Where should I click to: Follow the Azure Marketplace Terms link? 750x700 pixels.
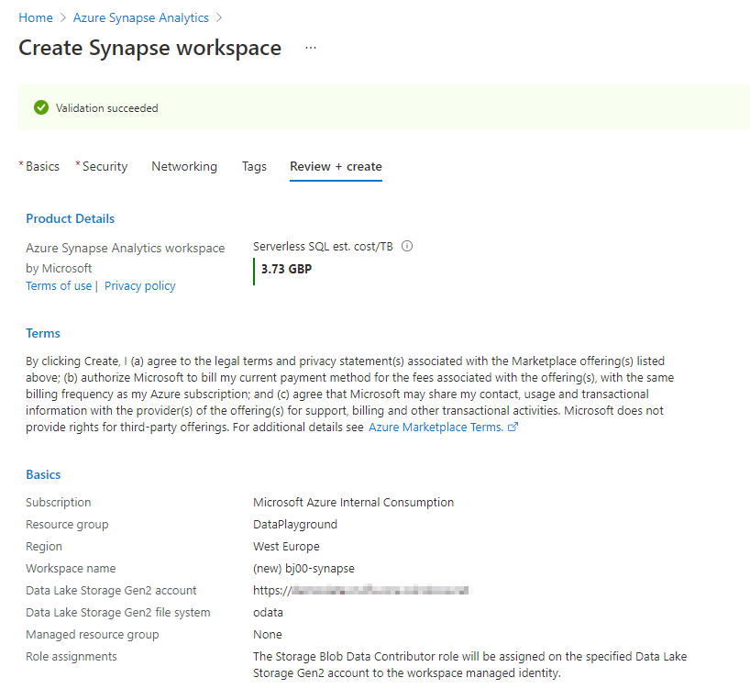click(x=436, y=428)
